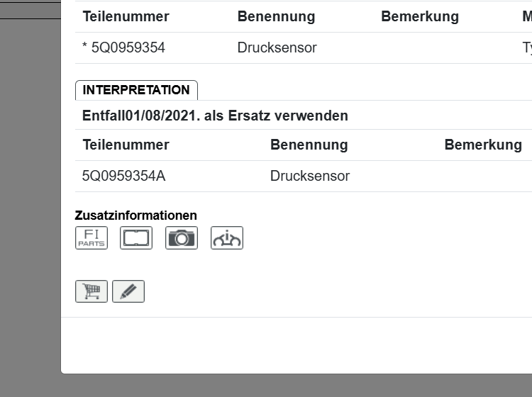Click part number 5Q0959354A
Viewport: 532px width, 397px height.
click(x=124, y=176)
